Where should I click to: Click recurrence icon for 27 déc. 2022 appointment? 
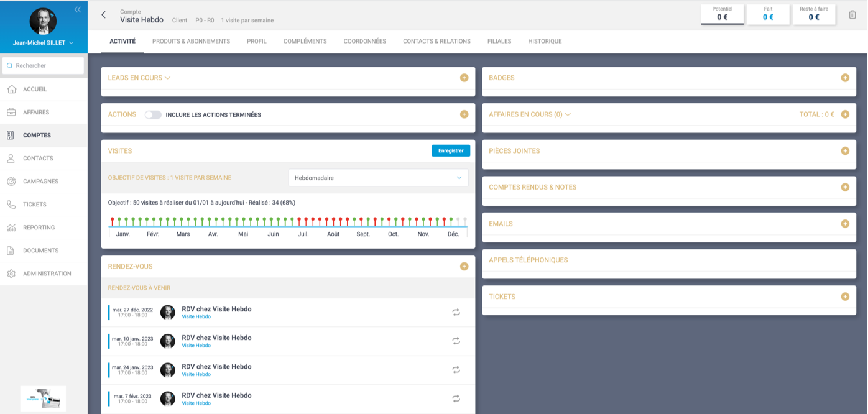(456, 313)
